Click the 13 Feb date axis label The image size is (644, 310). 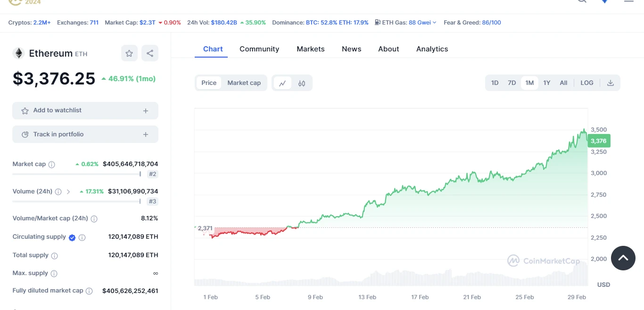coord(367,297)
